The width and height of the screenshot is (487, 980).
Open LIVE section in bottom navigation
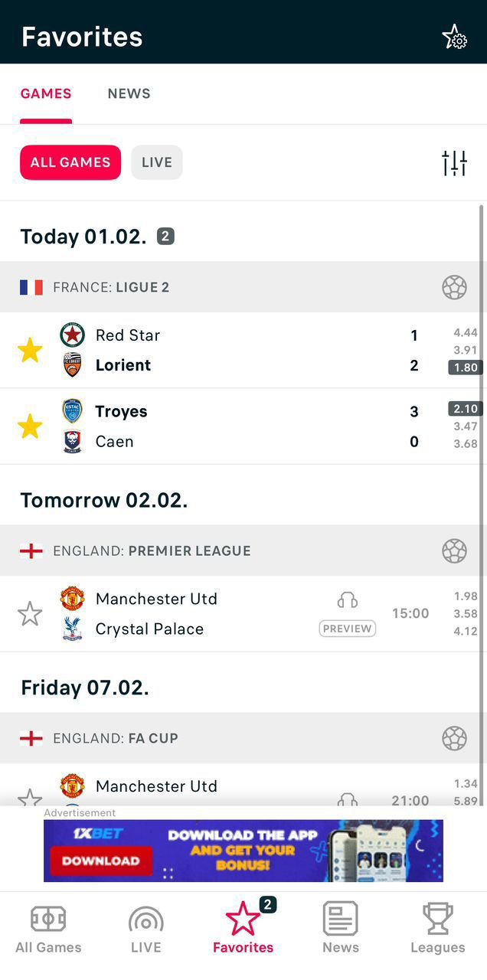click(145, 928)
